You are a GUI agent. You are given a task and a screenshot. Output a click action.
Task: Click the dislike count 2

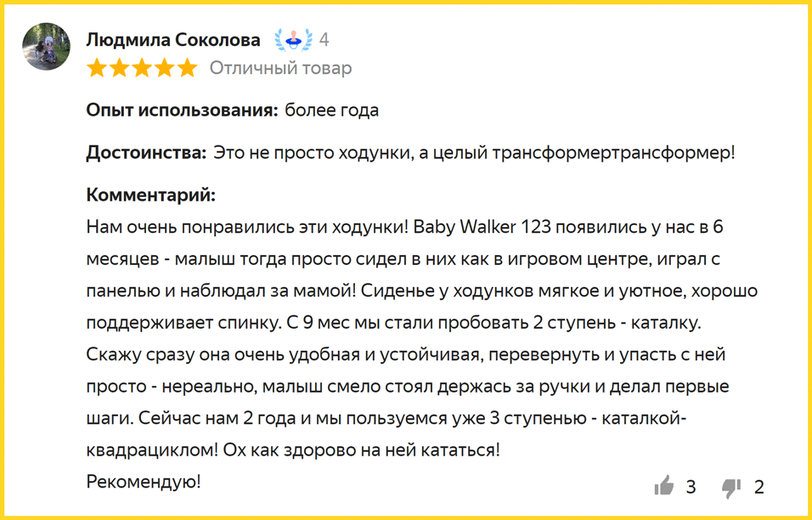tap(759, 487)
